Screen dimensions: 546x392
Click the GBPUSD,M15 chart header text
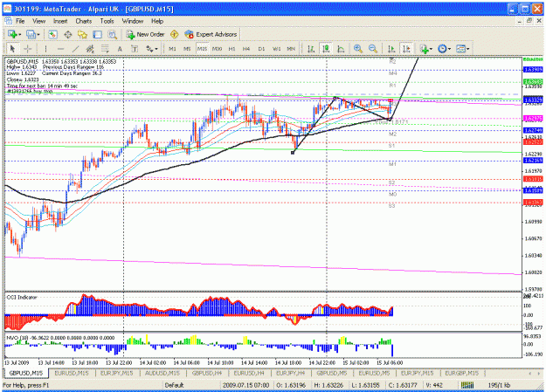(x=23, y=61)
